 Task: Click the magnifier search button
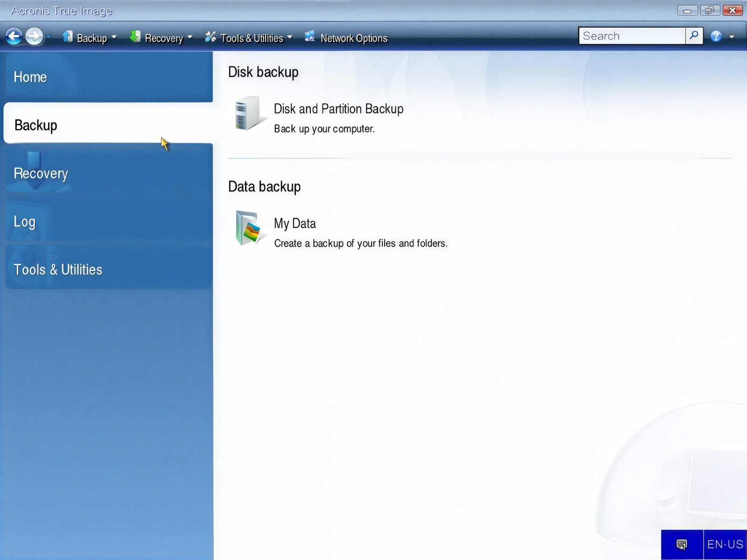click(x=694, y=36)
